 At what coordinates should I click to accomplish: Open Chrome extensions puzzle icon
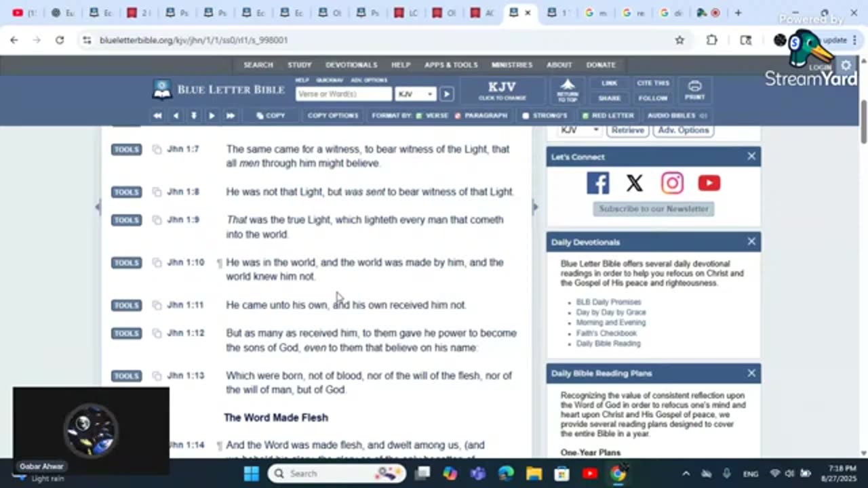coord(712,40)
